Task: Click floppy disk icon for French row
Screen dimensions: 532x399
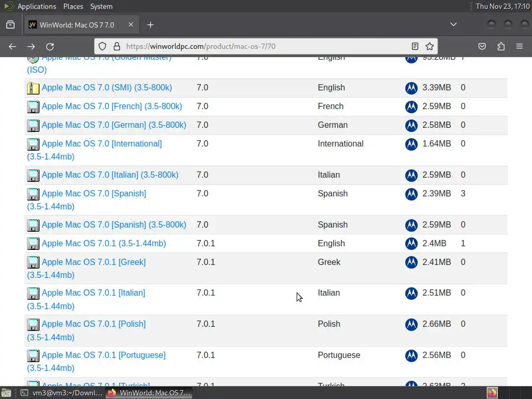Action: coord(33,107)
